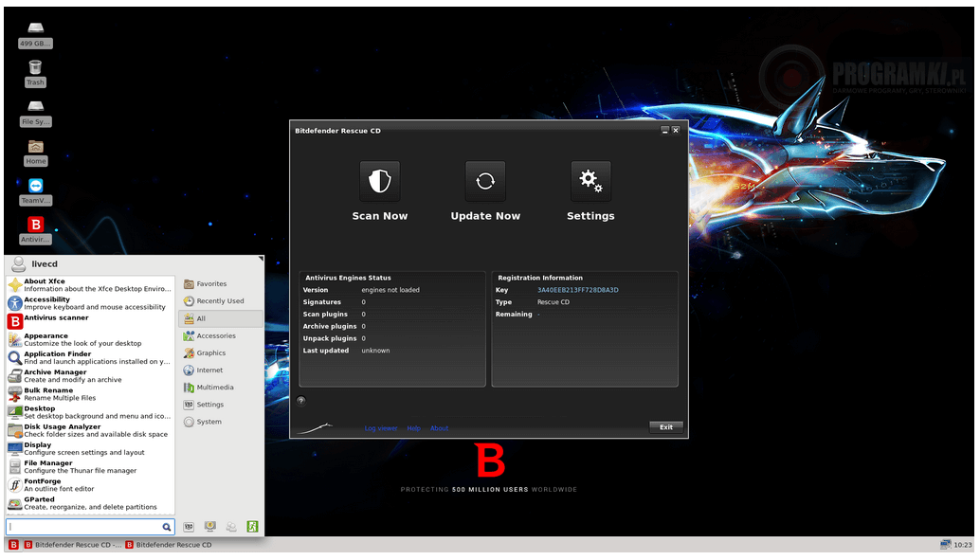Open the Trash desktop icon
The height and width of the screenshot is (560, 980).
coord(36,74)
